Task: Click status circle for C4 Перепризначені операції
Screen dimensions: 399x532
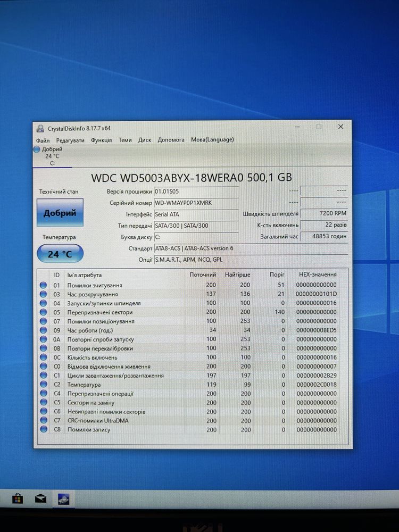Action: pos(43,393)
